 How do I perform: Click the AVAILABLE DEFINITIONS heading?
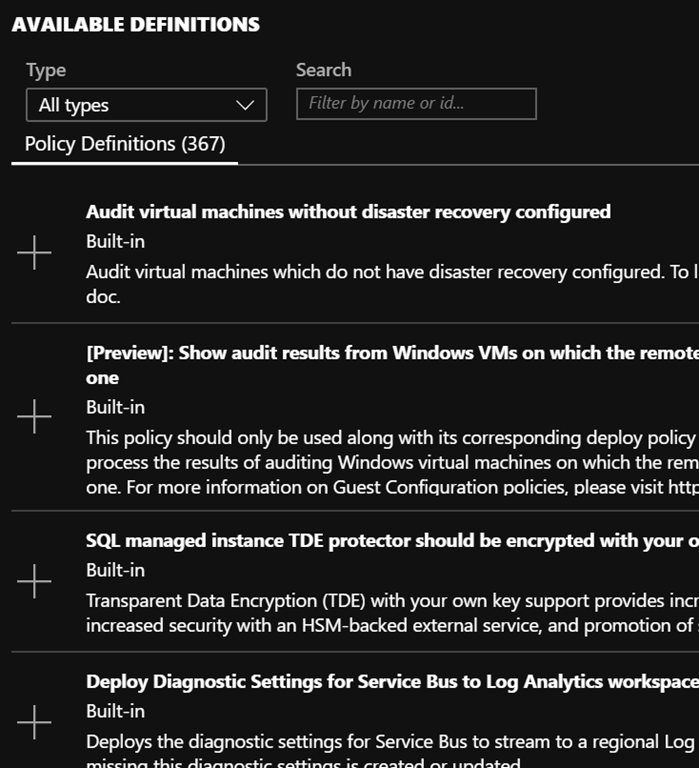136,25
